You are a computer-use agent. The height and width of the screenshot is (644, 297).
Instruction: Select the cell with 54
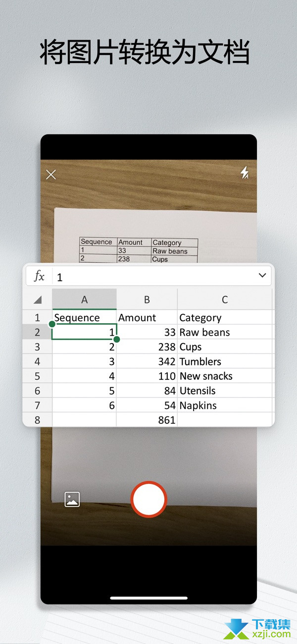(x=147, y=405)
